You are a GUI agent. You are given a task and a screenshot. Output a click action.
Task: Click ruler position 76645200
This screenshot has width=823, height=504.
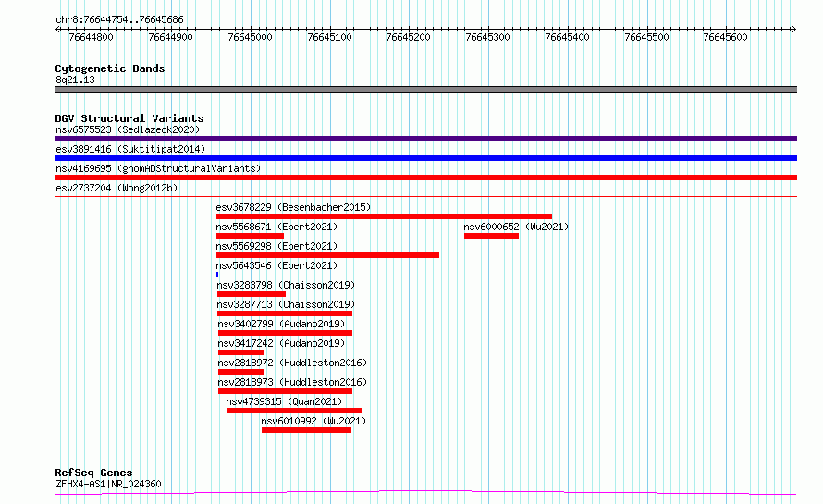point(408,37)
